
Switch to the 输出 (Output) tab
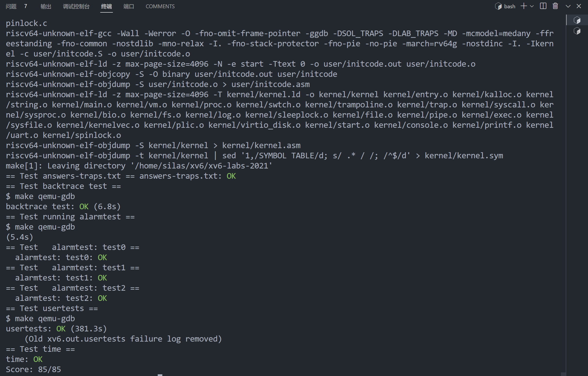(46, 6)
